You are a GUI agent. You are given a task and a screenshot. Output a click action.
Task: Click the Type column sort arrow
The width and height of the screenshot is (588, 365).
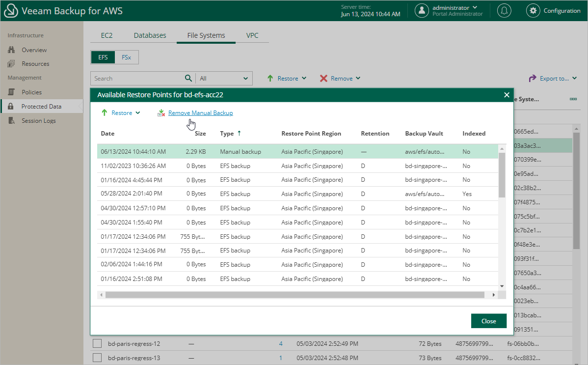pos(239,133)
